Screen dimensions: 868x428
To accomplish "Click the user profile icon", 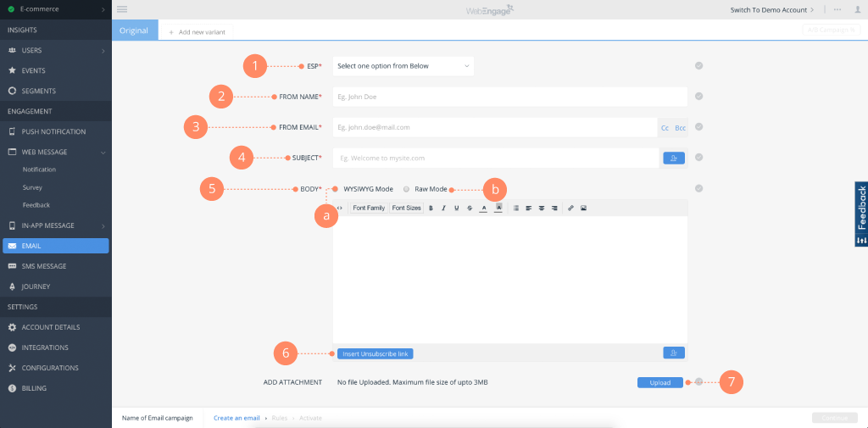I will [x=858, y=9].
